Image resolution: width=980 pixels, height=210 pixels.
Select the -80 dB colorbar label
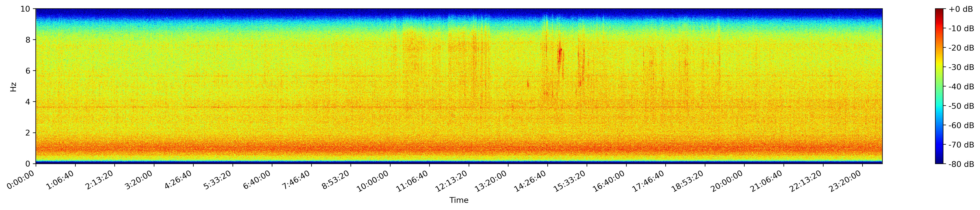[961, 164]
